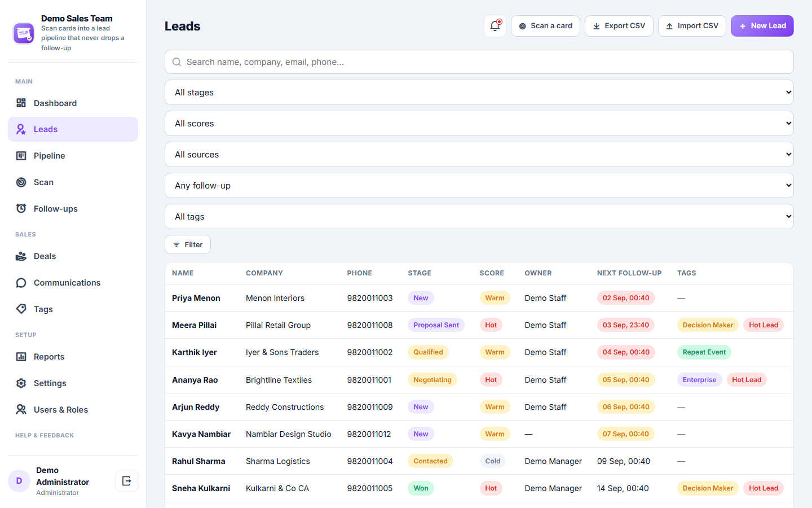Click the Pipeline board icon in sidebar
This screenshot has height=508, width=812.
pos(21,156)
